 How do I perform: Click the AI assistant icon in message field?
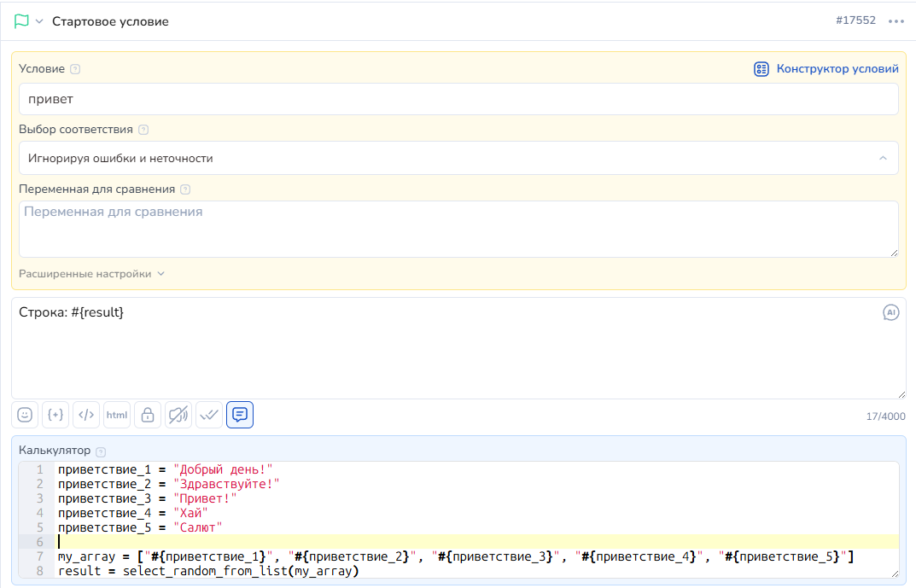(x=891, y=312)
